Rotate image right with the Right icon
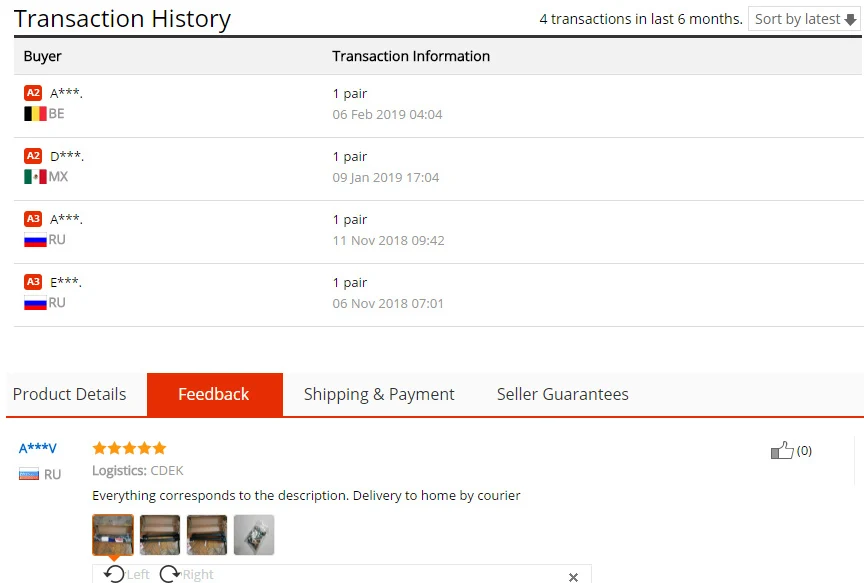 [x=170, y=574]
